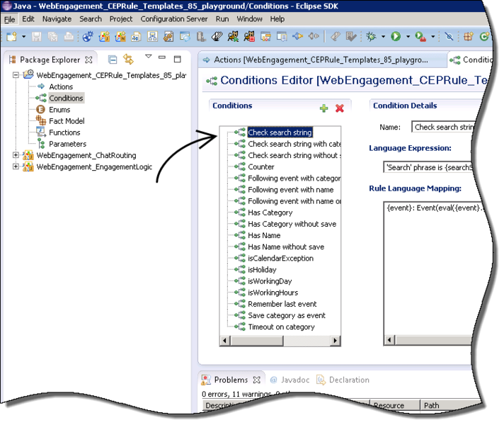Toggle Link with Editor in Package Explorer

click(128, 59)
